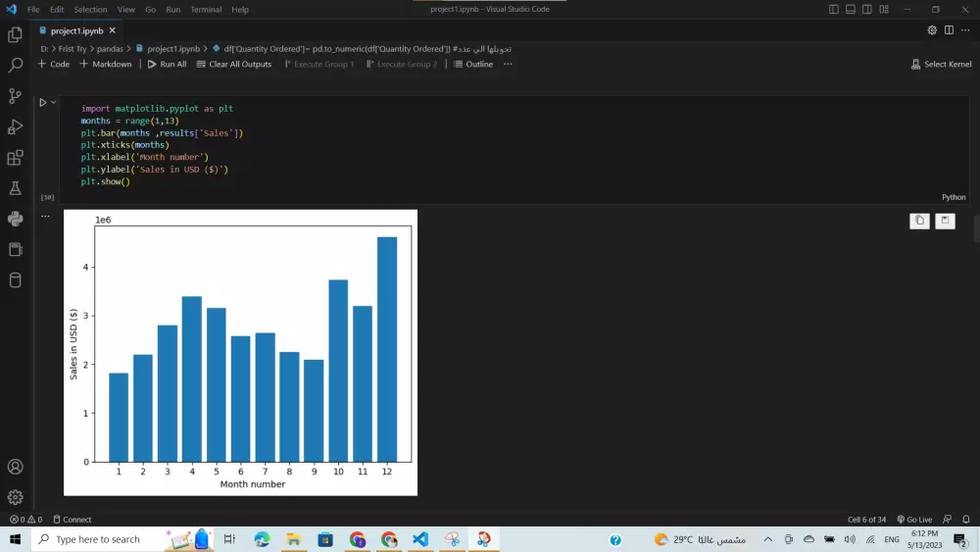
Task: Open File Explorer from taskbar
Action: [293, 539]
